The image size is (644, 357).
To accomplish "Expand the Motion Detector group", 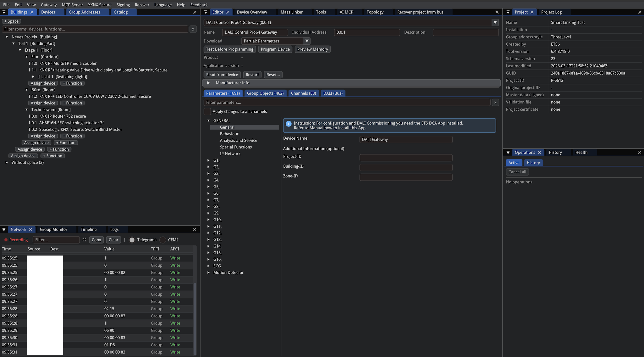I will click(x=208, y=272).
